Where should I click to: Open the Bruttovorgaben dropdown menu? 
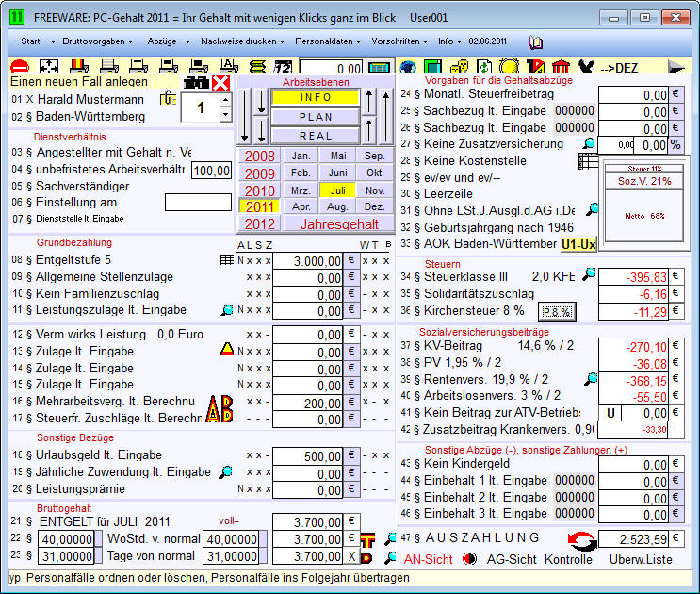coord(97,41)
